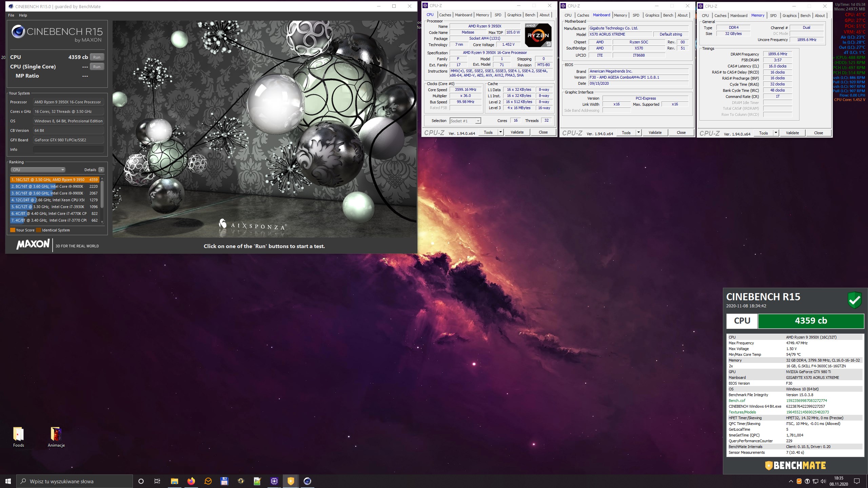
Task: Click the taskbar search box
Action: pyautogui.click(x=75, y=481)
